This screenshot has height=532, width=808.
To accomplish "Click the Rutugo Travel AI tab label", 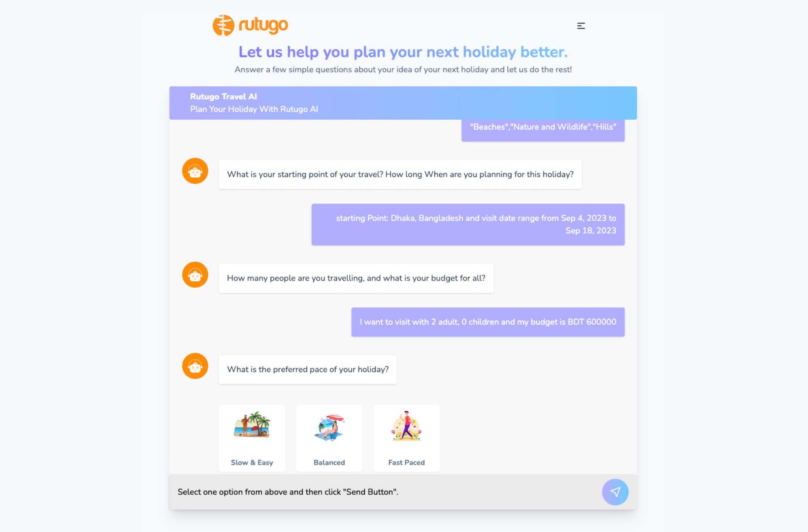I will click(x=224, y=96).
